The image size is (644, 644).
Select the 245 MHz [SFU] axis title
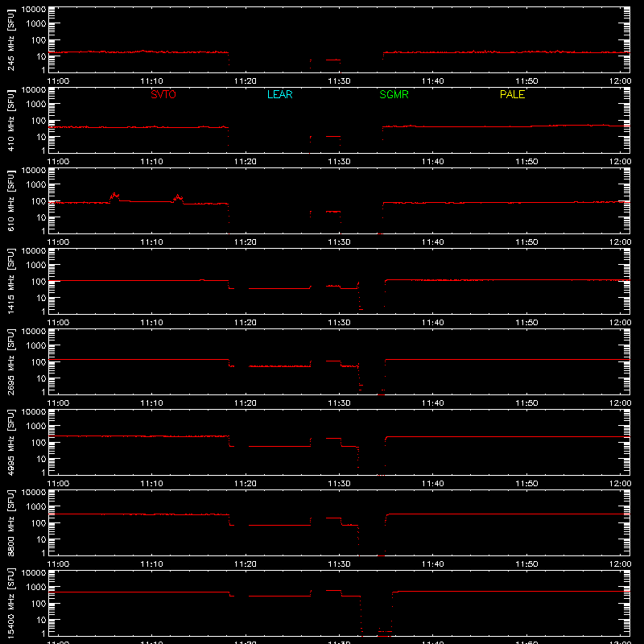click(x=10, y=40)
